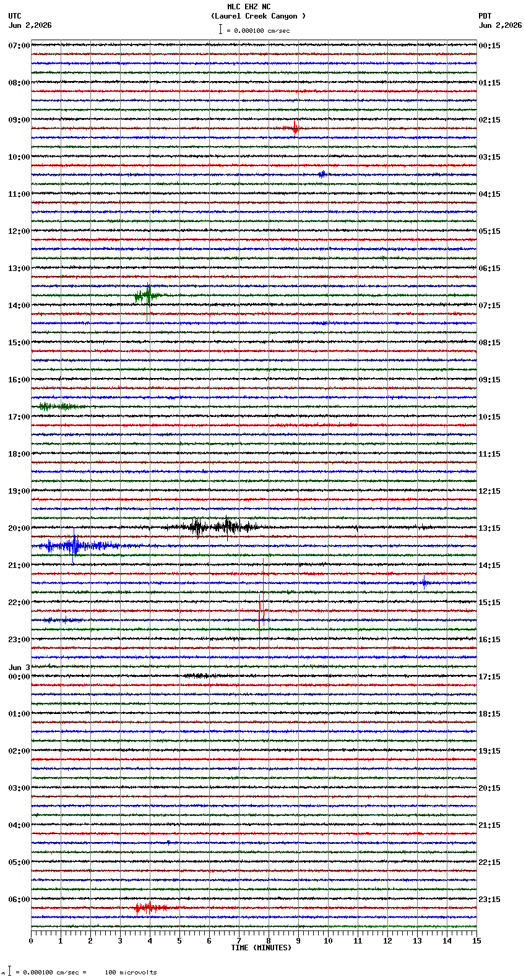The width and height of the screenshot is (526, 980).
Task: Click the blue event on the 20:30 trace
Action: pos(77,546)
